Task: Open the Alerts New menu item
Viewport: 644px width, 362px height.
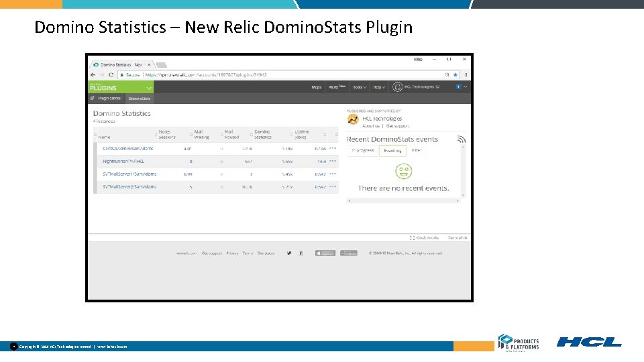Action: pyautogui.click(x=337, y=86)
